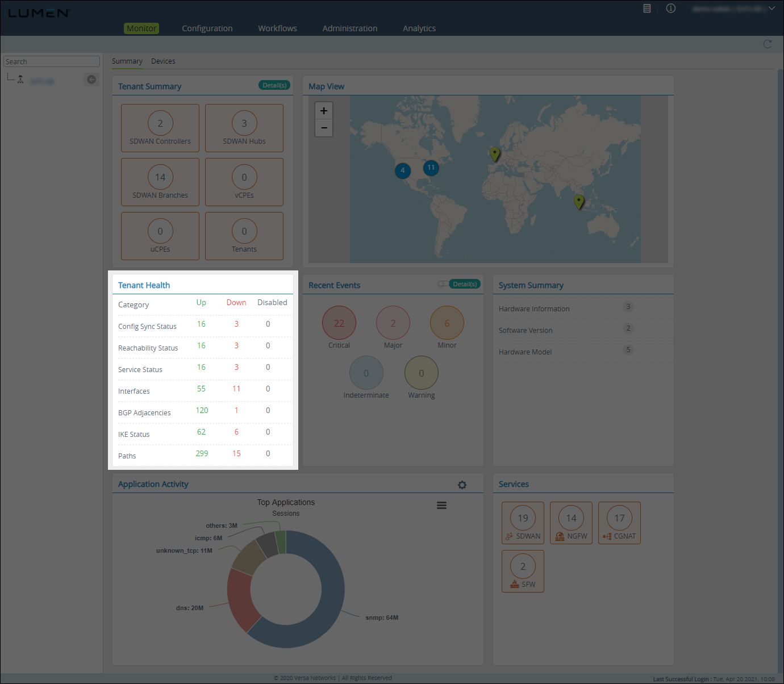Click the Search input field

click(x=52, y=61)
